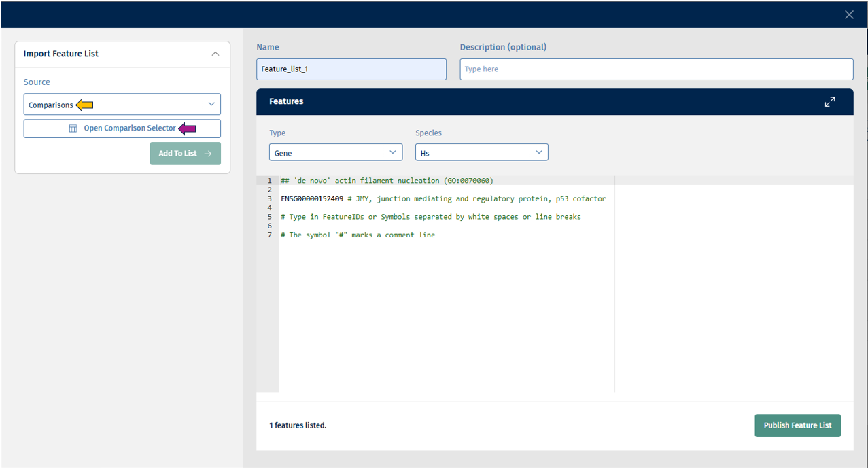Open the Type dropdown set to Gene
Image resolution: width=868 pixels, height=469 pixels.
coord(336,153)
